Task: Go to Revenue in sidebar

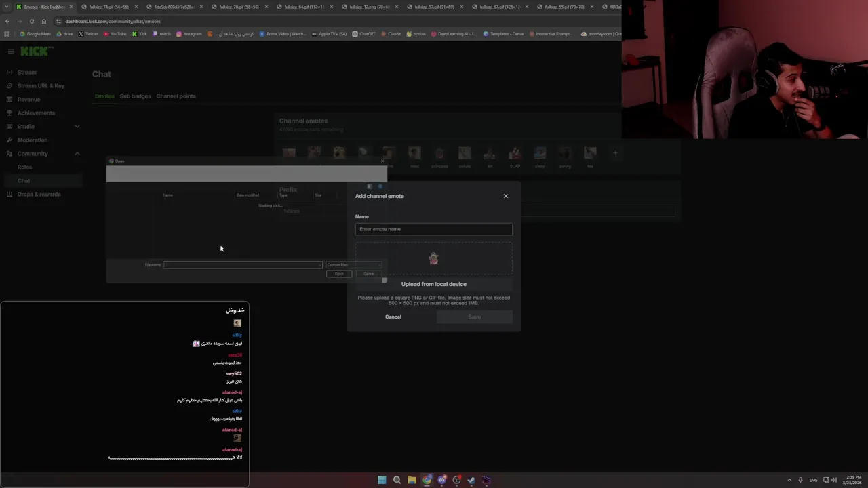Action: pos(28,99)
